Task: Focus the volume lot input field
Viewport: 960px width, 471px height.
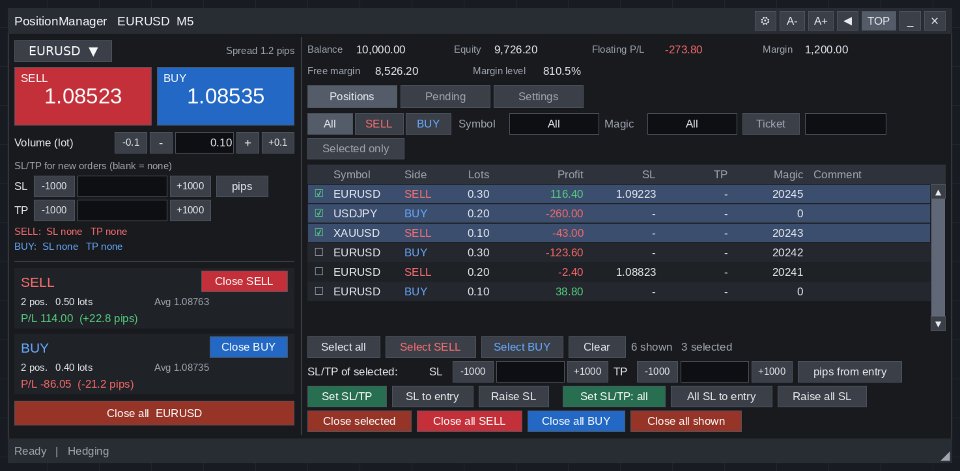Action: point(204,143)
